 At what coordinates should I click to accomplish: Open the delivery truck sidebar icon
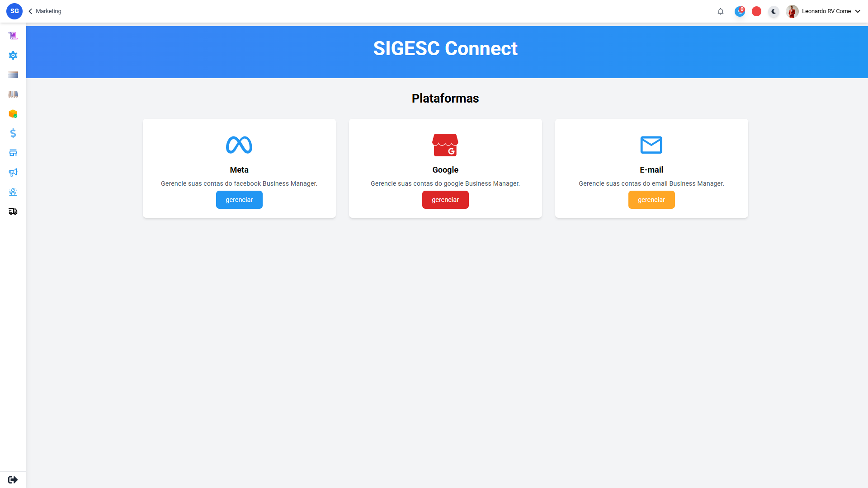[x=13, y=211]
